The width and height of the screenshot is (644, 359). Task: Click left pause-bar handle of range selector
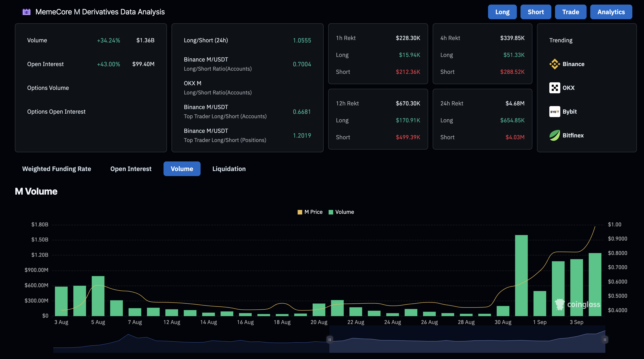(330, 340)
